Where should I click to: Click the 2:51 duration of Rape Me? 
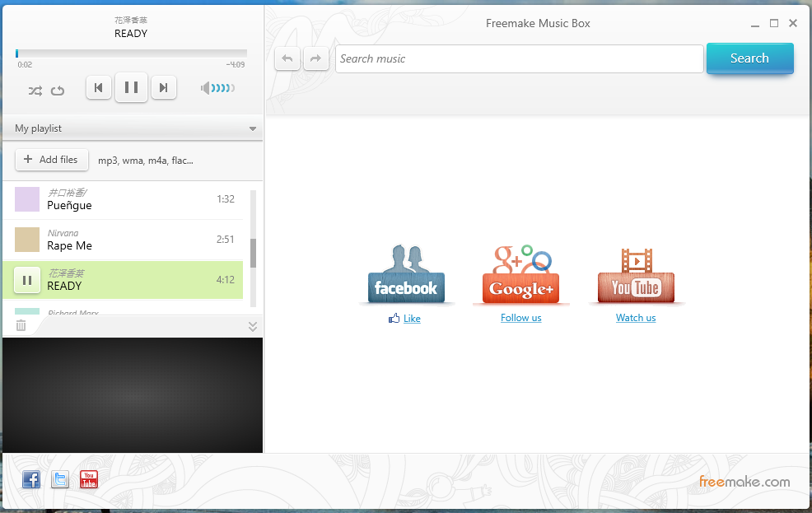click(226, 239)
